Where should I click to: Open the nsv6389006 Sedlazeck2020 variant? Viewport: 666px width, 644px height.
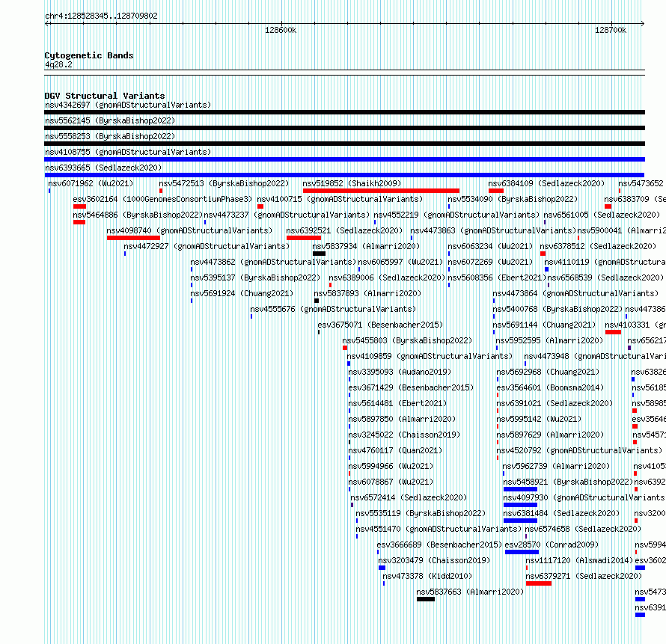[x=387, y=277]
